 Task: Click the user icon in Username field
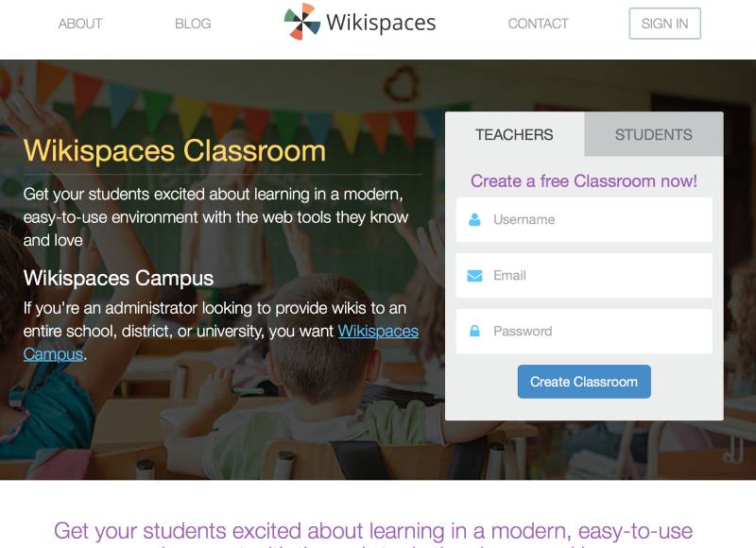point(474,220)
